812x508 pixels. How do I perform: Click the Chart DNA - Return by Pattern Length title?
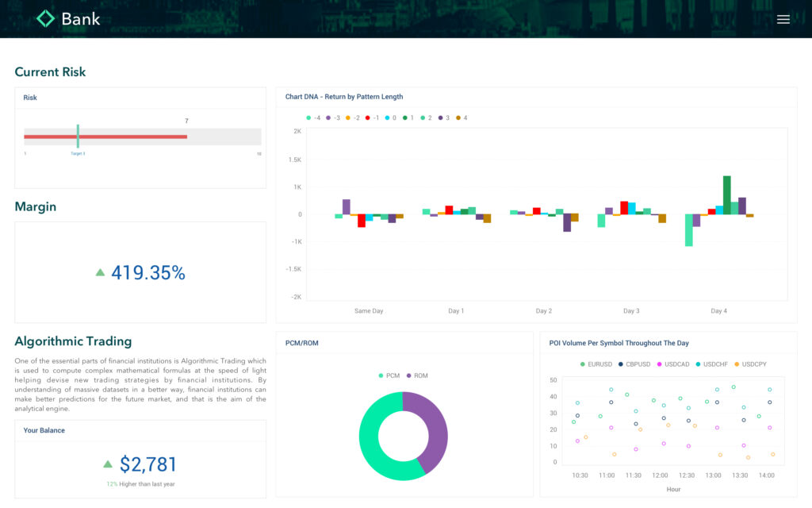[x=344, y=97]
